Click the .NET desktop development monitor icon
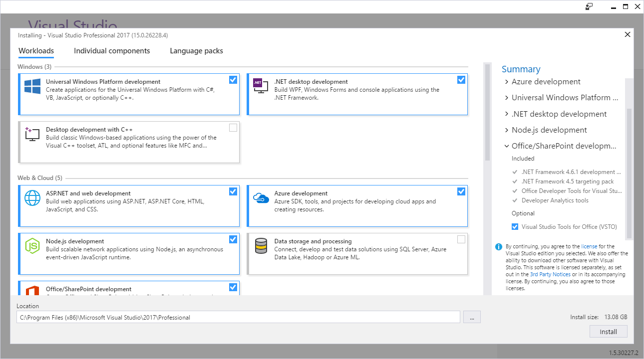This screenshot has width=644, height=359. (x=261, y=86)
